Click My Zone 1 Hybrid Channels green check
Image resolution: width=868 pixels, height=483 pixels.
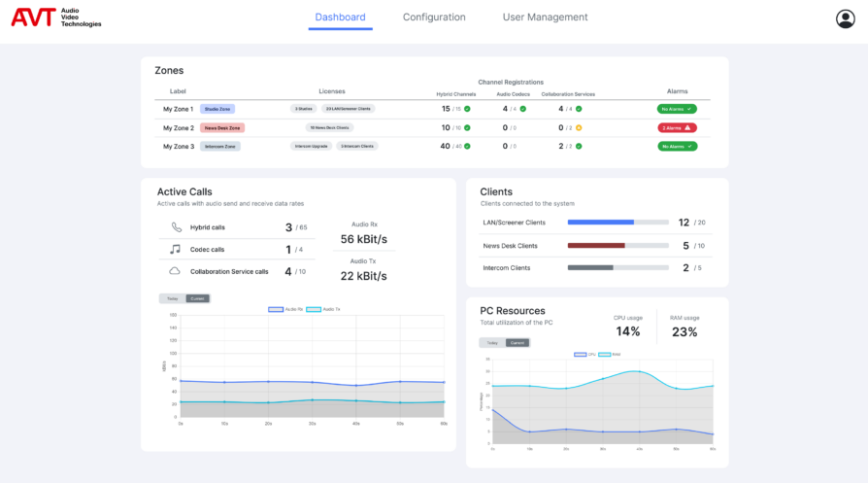pos(467,109)
